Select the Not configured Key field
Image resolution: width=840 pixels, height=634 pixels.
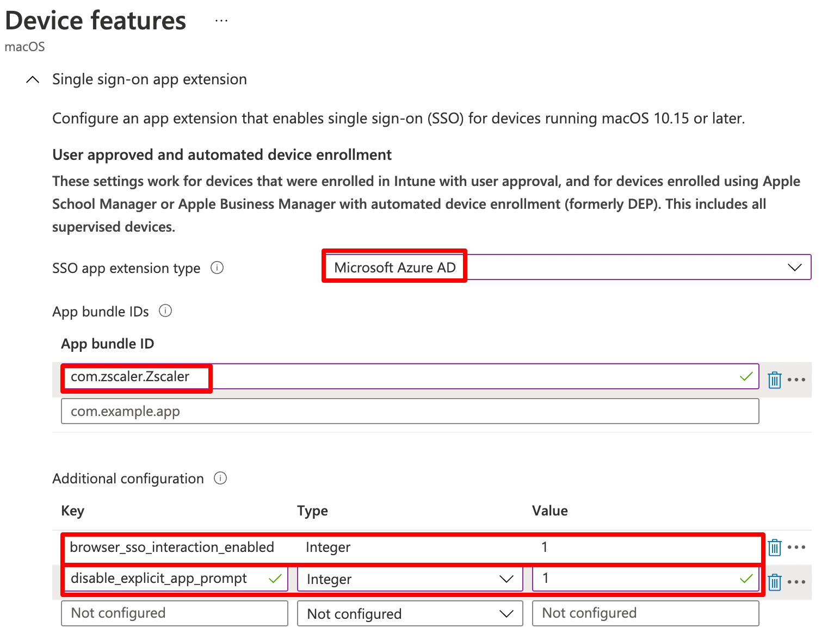click(174, 613)
